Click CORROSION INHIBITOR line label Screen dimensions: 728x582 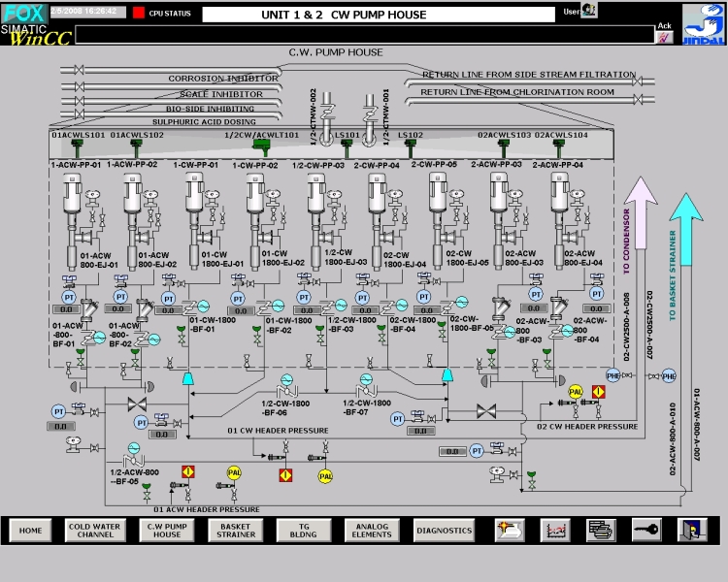point(223,79)
